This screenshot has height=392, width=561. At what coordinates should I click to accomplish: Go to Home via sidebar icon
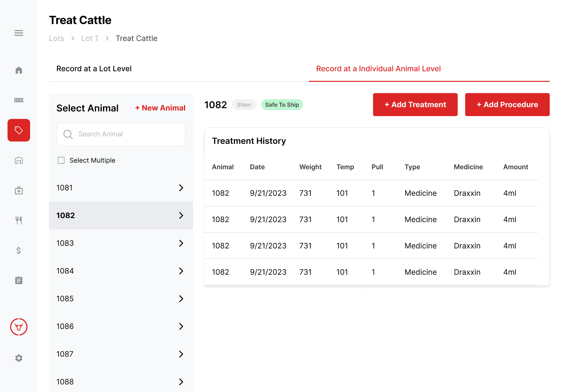(19, 70)
